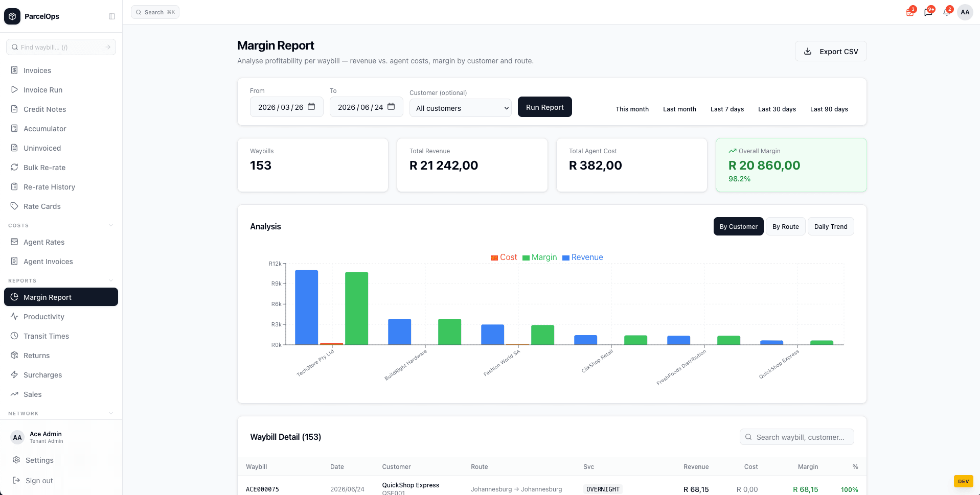Collapse the sidebar panel toggle icon
This screenshot has width=980, height=495.
click(x=112, y=16)
